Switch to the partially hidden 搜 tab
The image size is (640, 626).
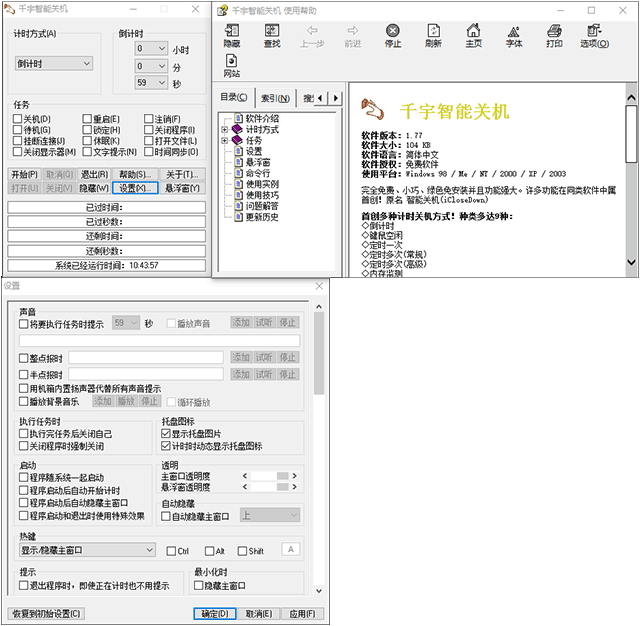pyautogui.click(x=308, y=98)
